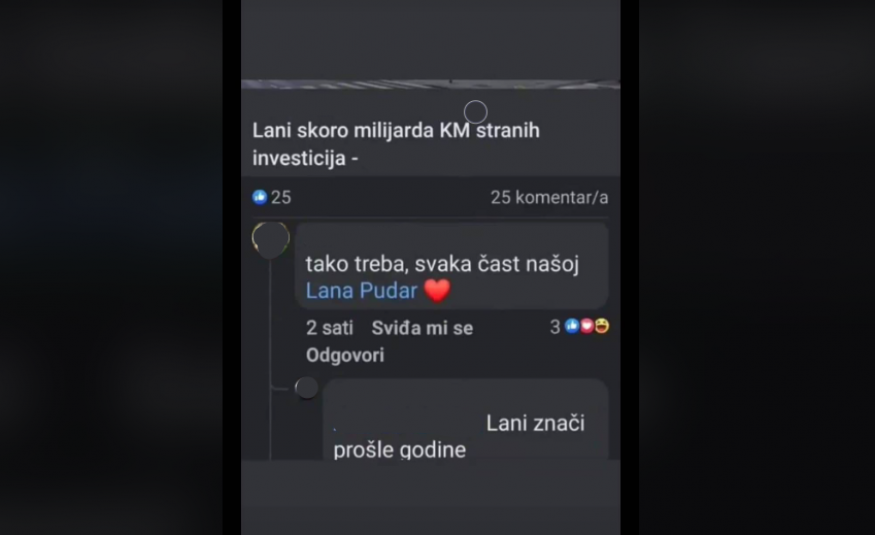Click Sviđa mi se to like comment
Image resolution: width=875 pixels, height=535 pixels.
tap(422, 328)
